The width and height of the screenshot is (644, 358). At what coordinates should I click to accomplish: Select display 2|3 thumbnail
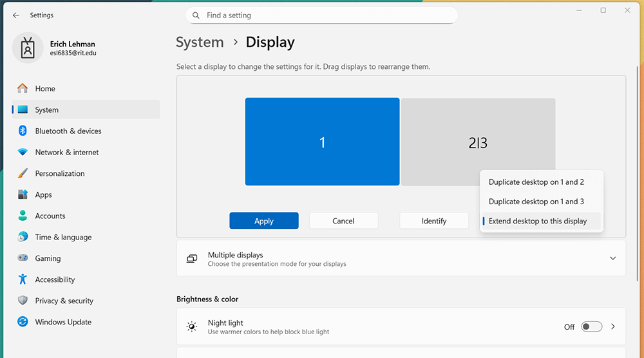pos(478,138)
